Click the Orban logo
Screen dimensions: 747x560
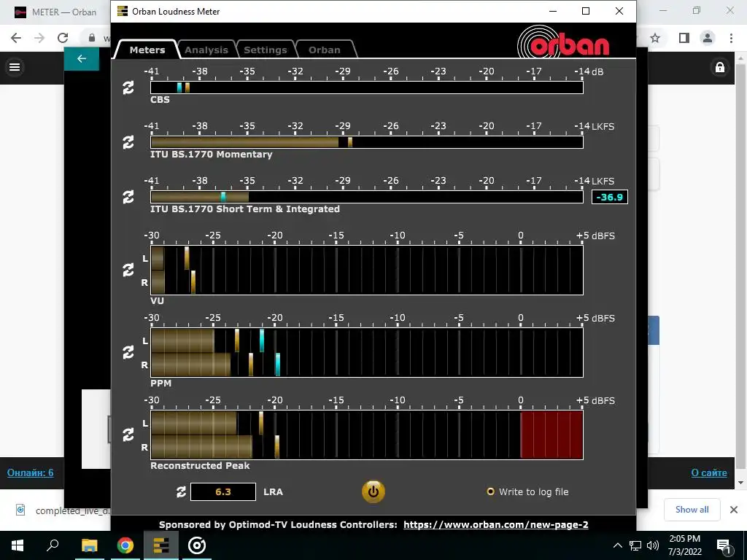point(564,42)
